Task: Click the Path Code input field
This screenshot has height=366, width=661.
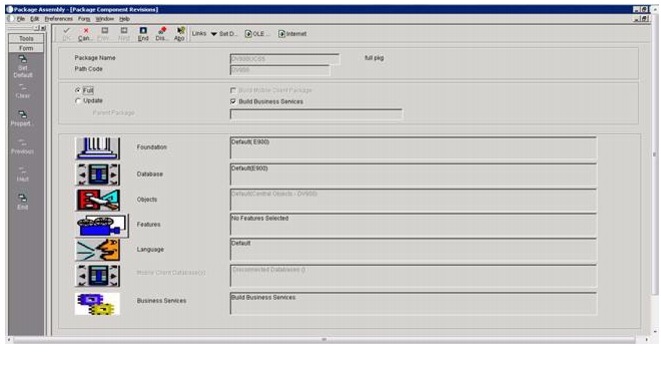Action: click(x=280, y=70)
